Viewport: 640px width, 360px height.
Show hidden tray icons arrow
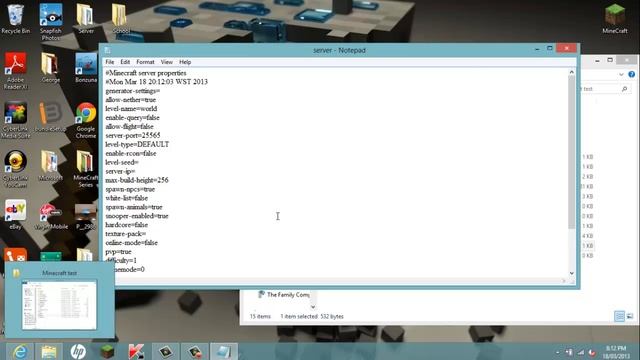pos(558,352)
